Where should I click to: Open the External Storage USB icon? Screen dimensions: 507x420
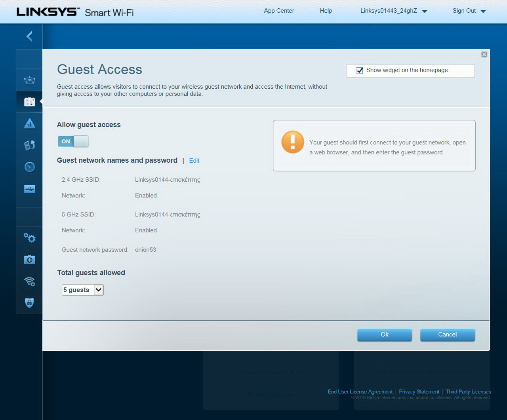coord(30,189)
